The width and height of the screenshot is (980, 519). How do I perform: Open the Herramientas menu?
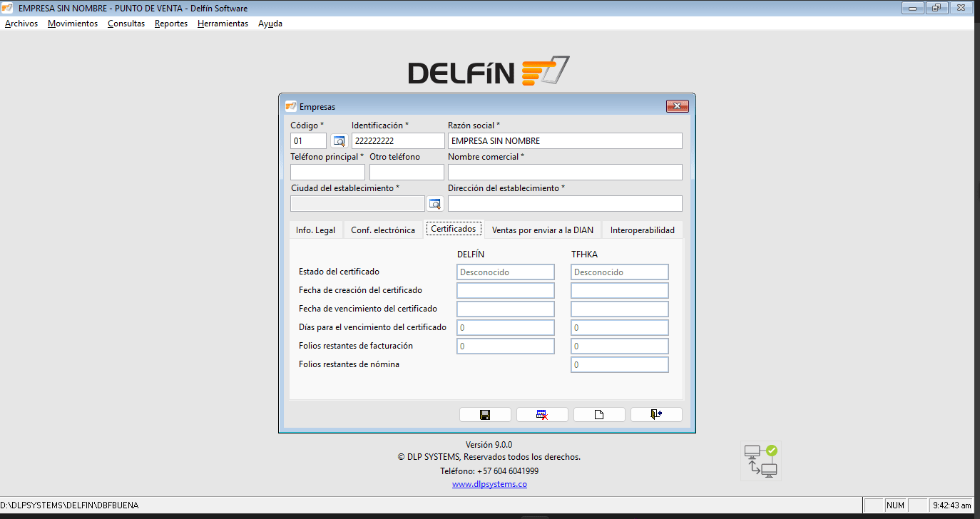pyautogui.click(x=223, y=23)
